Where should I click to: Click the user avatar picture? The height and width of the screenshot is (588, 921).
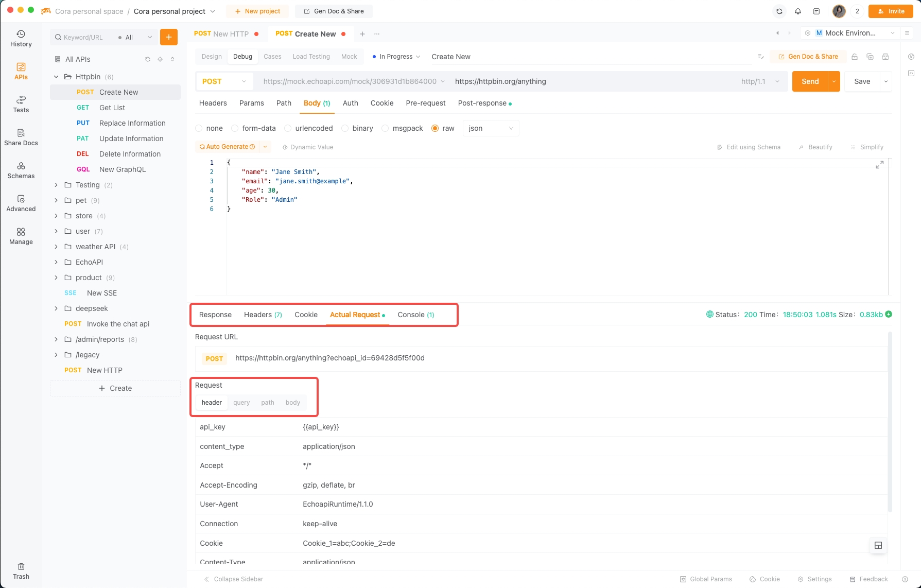[839, 11]
